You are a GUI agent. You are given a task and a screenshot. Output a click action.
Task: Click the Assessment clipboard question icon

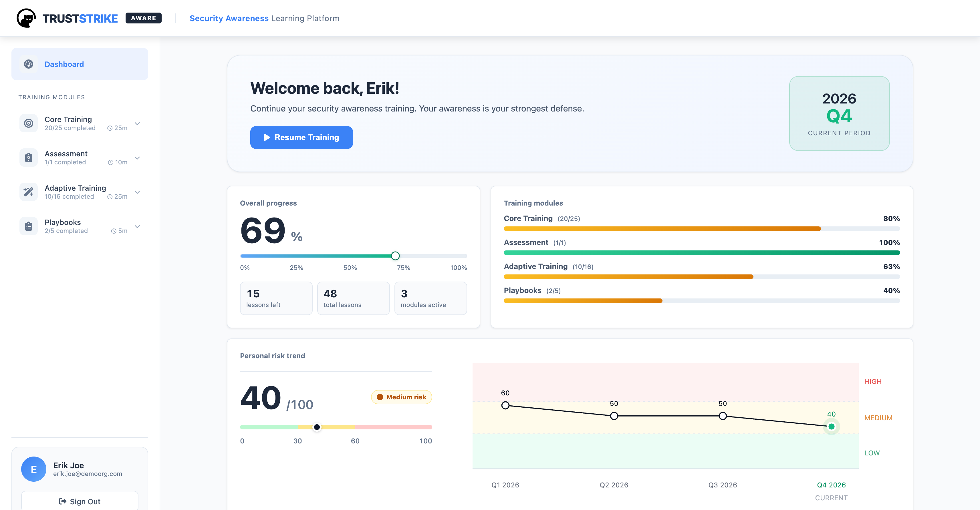29,158
